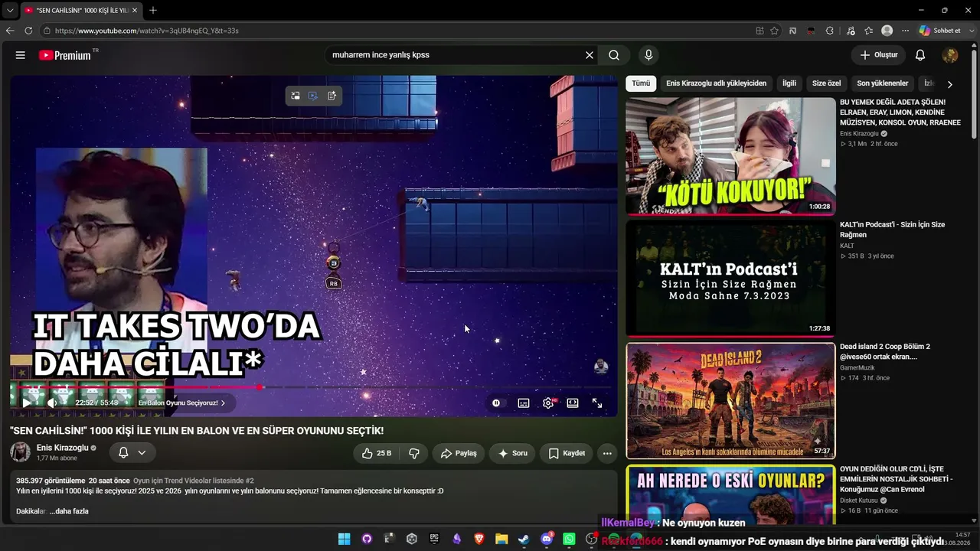Open the 'KÖTÜ KOKUYOR!' video thumbnail

[x=730, y=156]
